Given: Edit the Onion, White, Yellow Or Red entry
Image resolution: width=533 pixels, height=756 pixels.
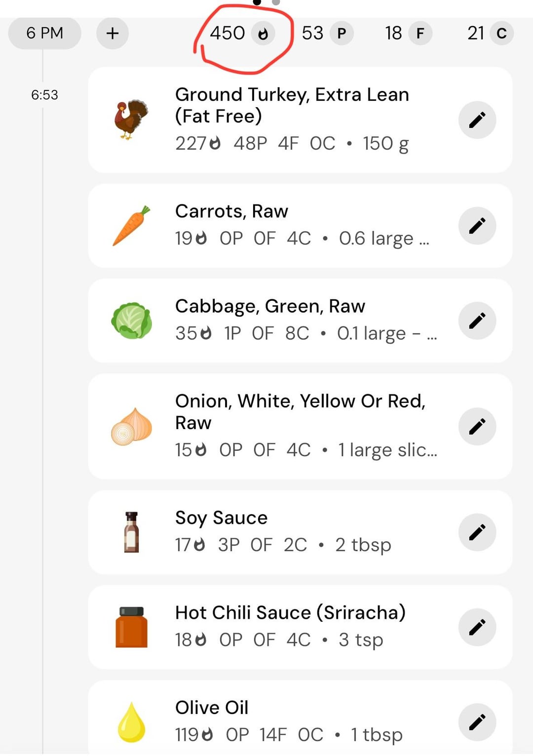Looking at the screenshot, I should (477, 426).
